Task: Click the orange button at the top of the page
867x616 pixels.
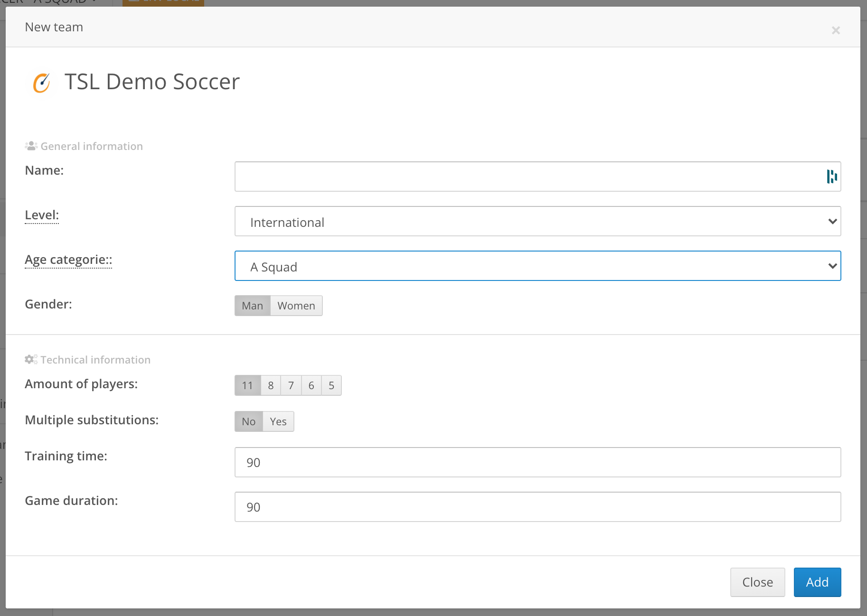Action: point(163,2)
